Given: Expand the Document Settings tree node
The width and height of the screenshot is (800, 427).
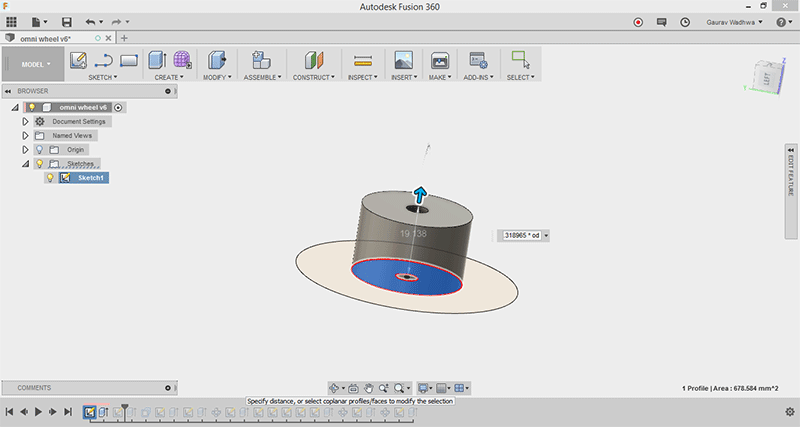Looking at the screenshot, I should click(25, 121).
